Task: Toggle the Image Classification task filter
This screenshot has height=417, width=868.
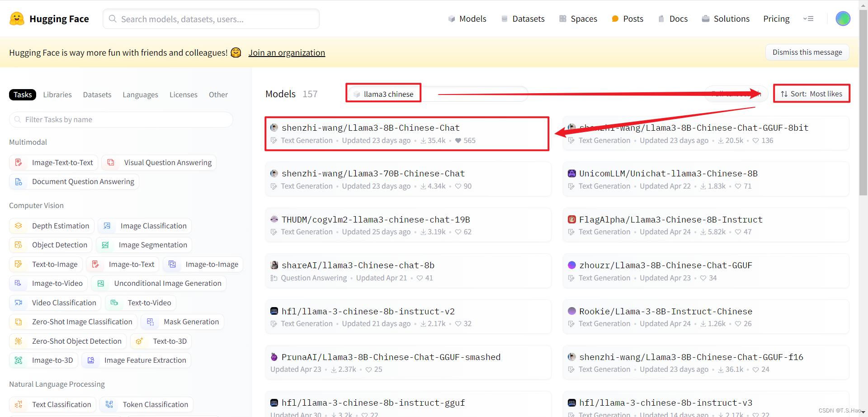Action: pos(145,226)
